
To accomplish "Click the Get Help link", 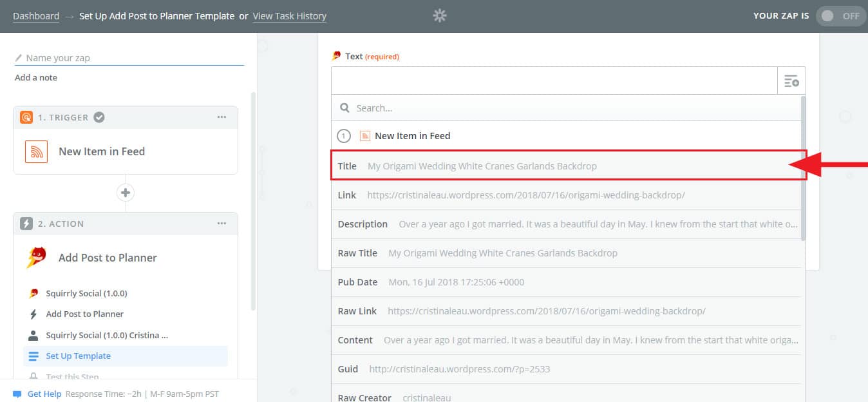I will 44,394.
